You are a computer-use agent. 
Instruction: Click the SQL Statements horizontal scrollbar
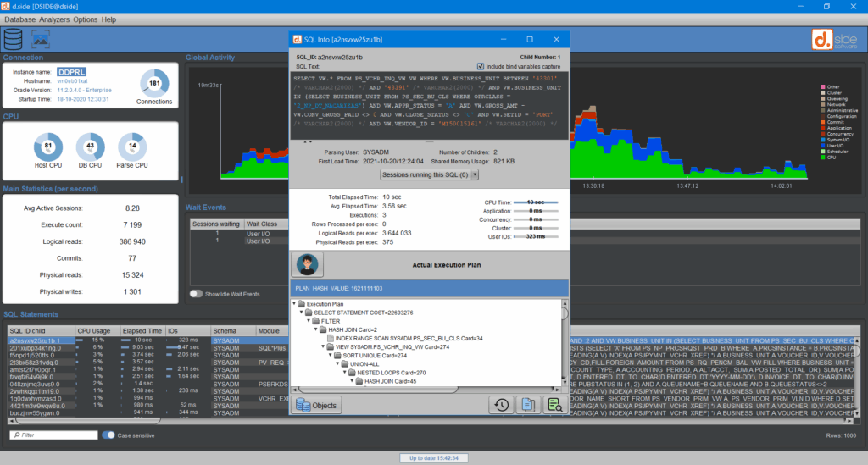tap(86, 421)
